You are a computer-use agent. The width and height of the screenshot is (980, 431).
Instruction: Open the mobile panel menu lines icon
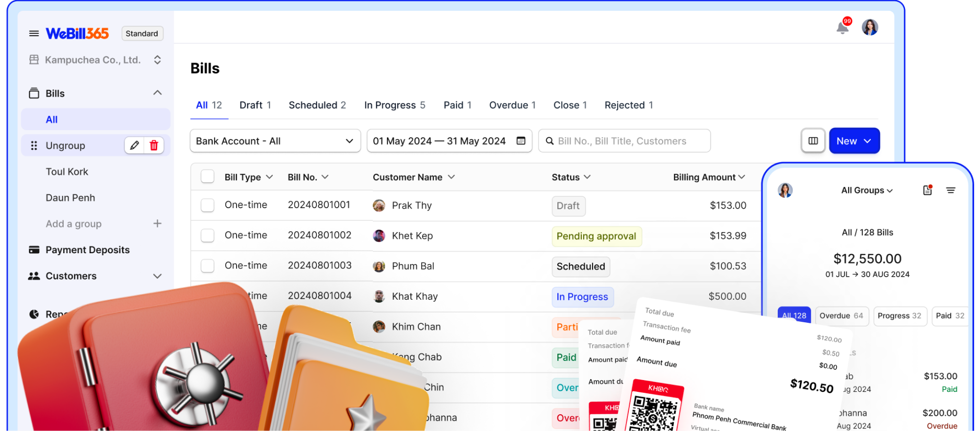(951, 190)
